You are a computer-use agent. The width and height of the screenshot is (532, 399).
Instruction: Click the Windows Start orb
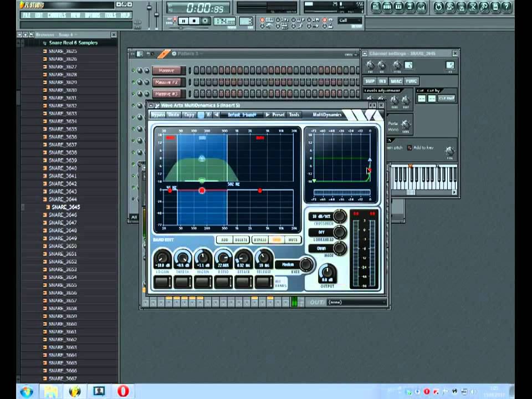[26, 391]
